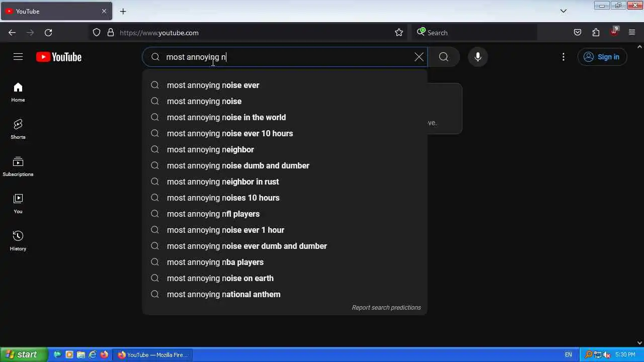644x362 pixels.
Task: Pick most annoying nfl players suggestion
Action: click(x=285, y=214)
